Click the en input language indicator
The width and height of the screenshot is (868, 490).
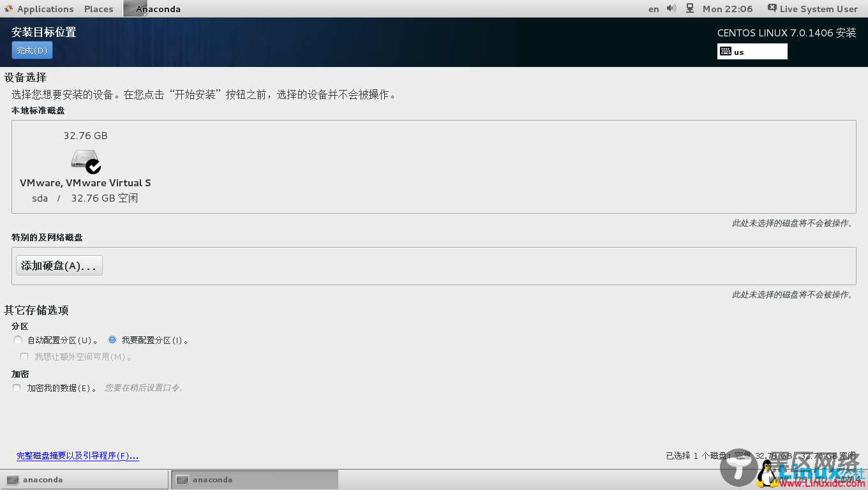click(x=654, y=9)
